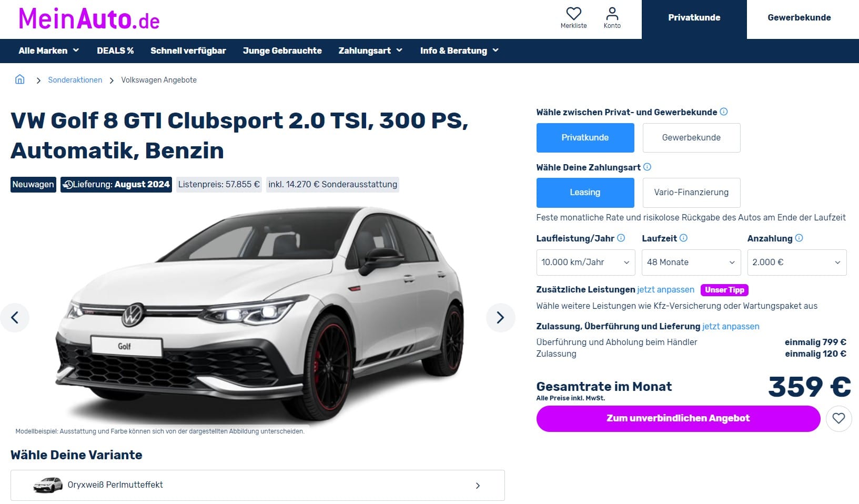Click info icon beside Zahlungsart heading
Viewport: 859px width, 504px height.
647,167
